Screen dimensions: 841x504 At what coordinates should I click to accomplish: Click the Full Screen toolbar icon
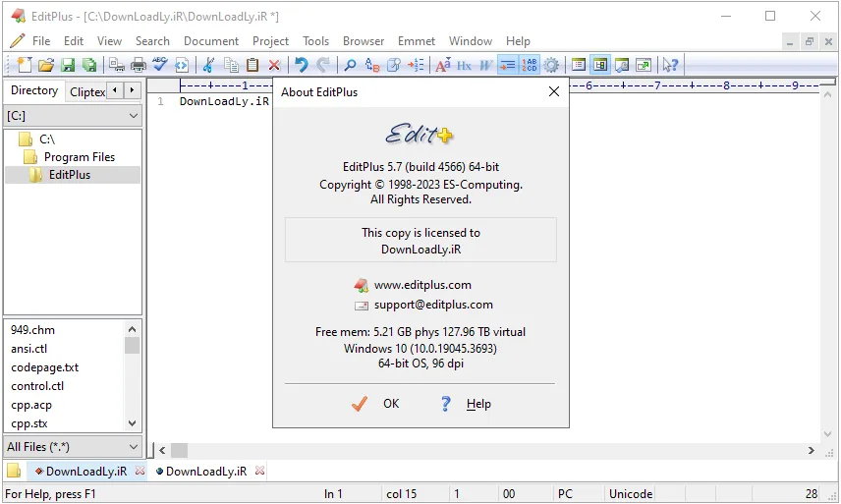click(x=644, y=65)
